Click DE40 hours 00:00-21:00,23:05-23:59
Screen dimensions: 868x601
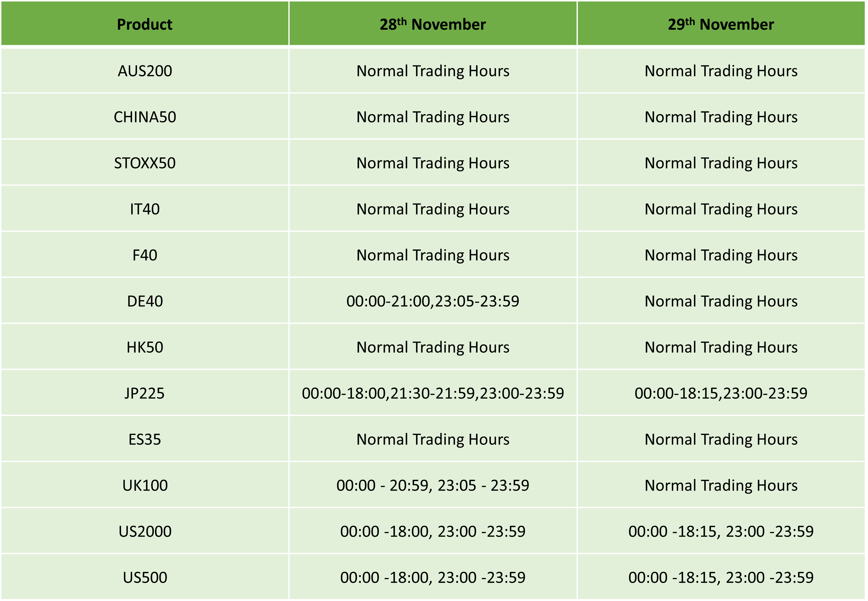(433, 301)
